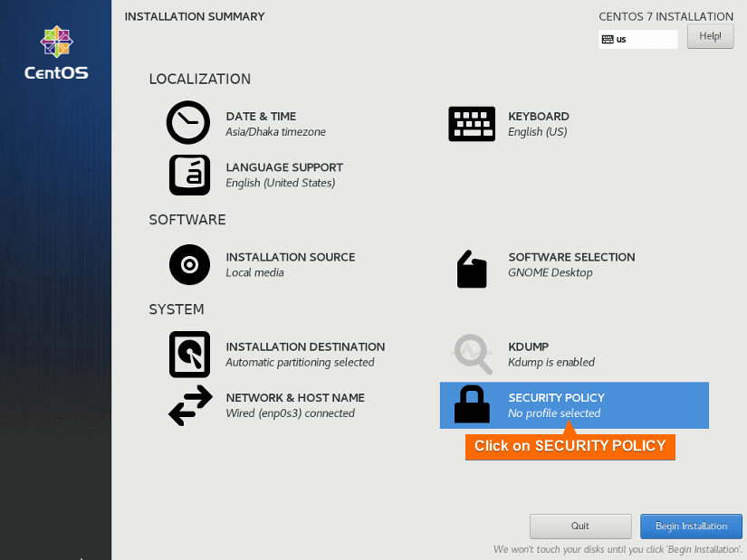Click 'Wired (enp0s3) connected' text
Viewport: 747px width, 560px height.
pyautogui.click(x=290, y=413)
